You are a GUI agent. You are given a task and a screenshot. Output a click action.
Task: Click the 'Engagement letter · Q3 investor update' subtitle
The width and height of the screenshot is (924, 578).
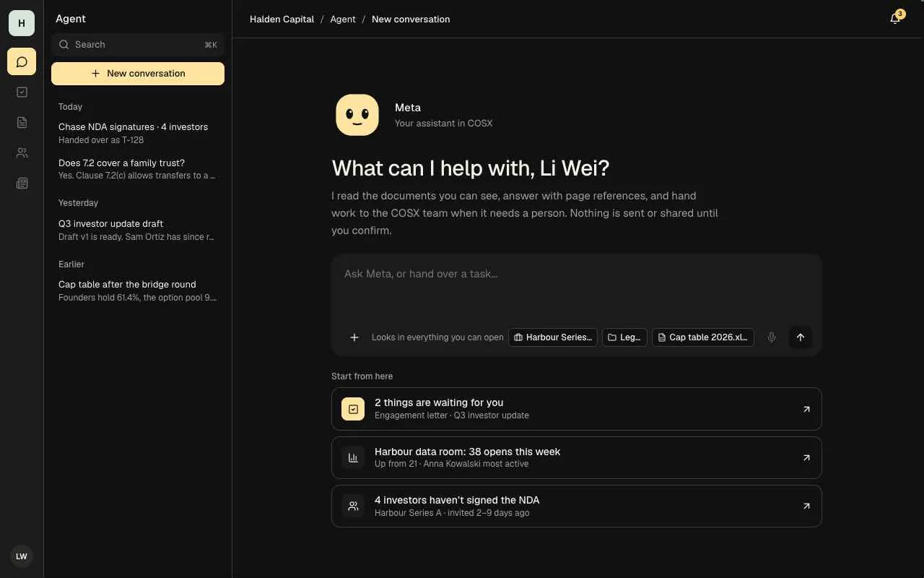point(452,415)
